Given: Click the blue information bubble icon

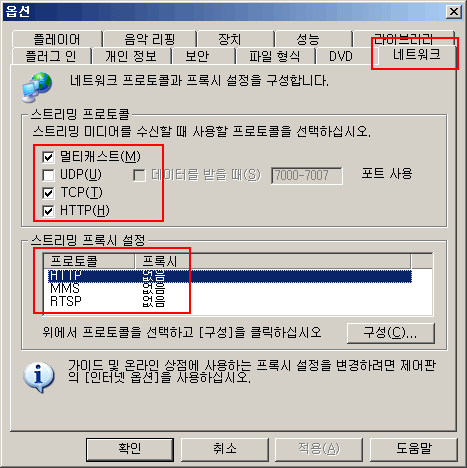Looking at the screenshot, I should point(39,378).
